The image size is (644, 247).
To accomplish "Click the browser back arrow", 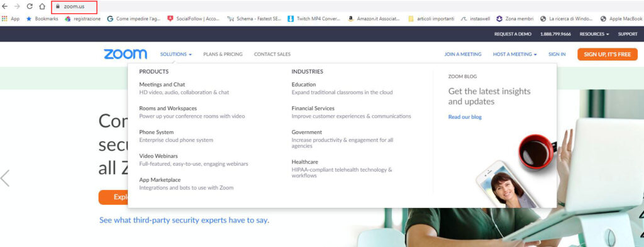I will coord(5,6).
